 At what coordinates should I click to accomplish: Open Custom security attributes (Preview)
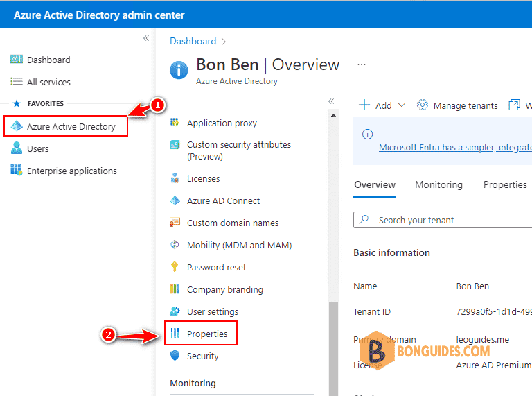coord(239,150)
